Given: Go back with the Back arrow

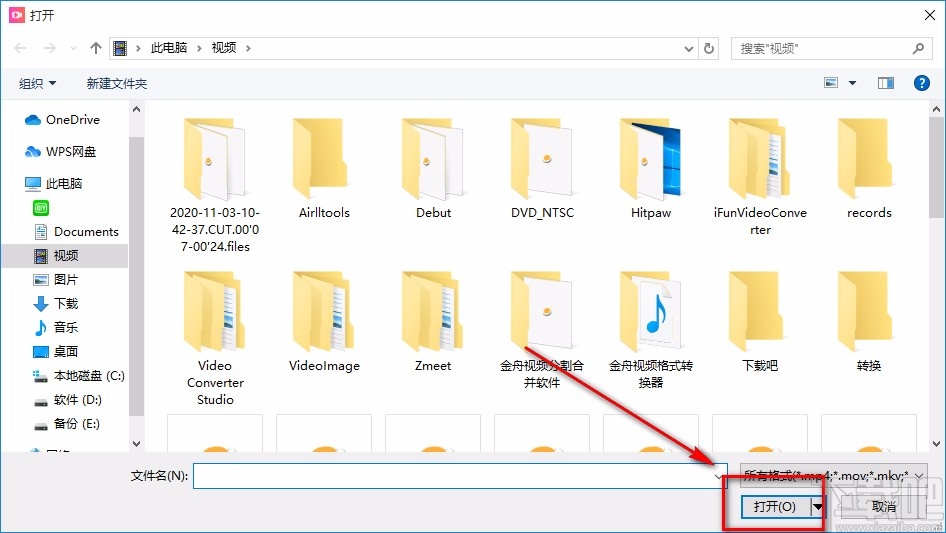Looking at the screenshot, I should (21, 48).
